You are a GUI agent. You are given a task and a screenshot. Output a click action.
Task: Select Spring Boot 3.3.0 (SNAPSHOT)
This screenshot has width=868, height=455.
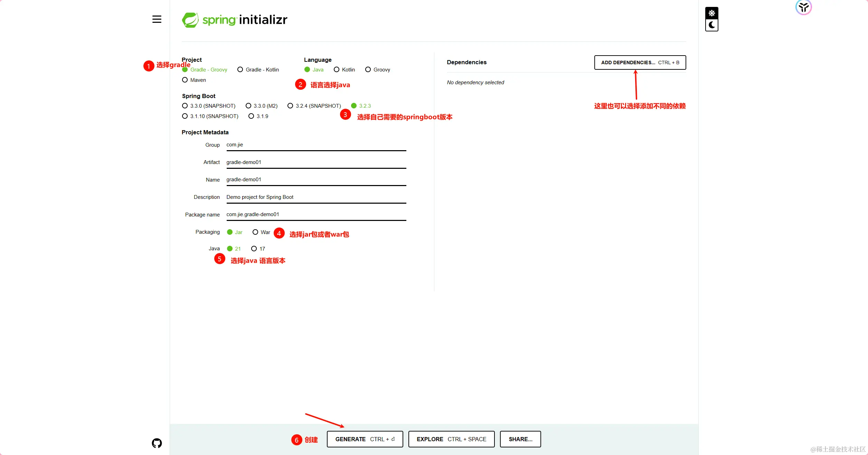point(209,106)
